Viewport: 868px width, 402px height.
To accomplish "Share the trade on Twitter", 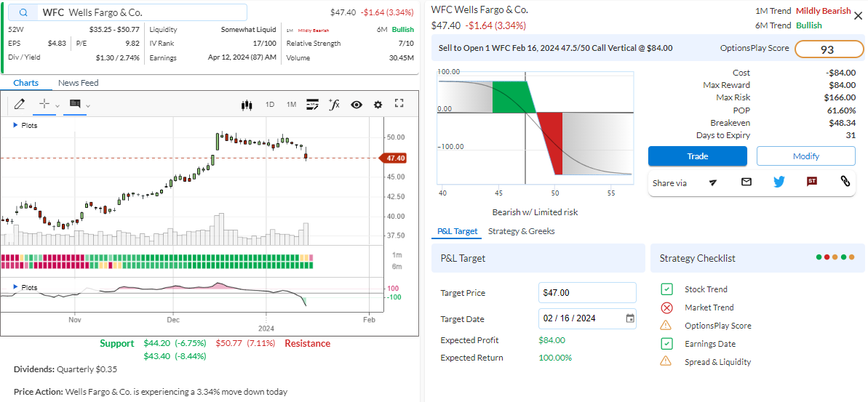I will tap(779, 181).
